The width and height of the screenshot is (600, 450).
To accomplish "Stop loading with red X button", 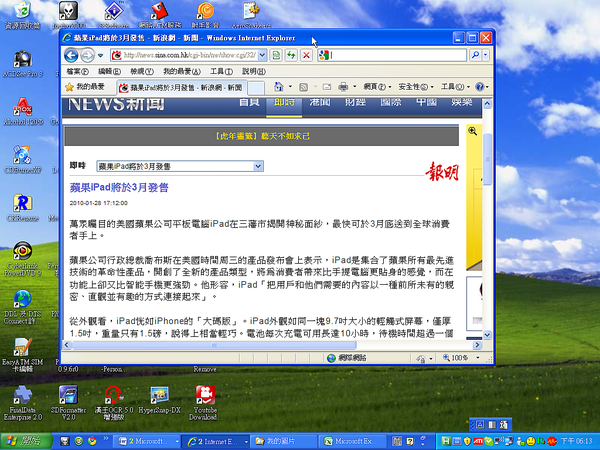I will tap(306, 55).
